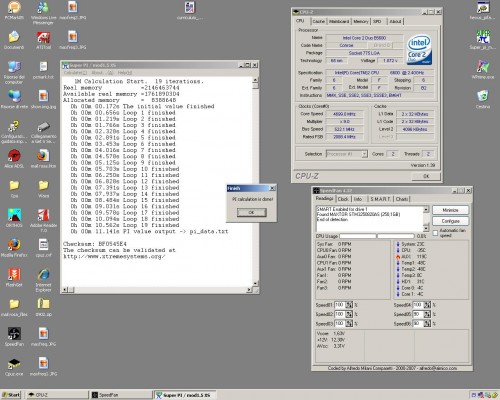Select the maxfreq1.JPG file icon
This screenshot has width=500, height=400.
[43, 367]
